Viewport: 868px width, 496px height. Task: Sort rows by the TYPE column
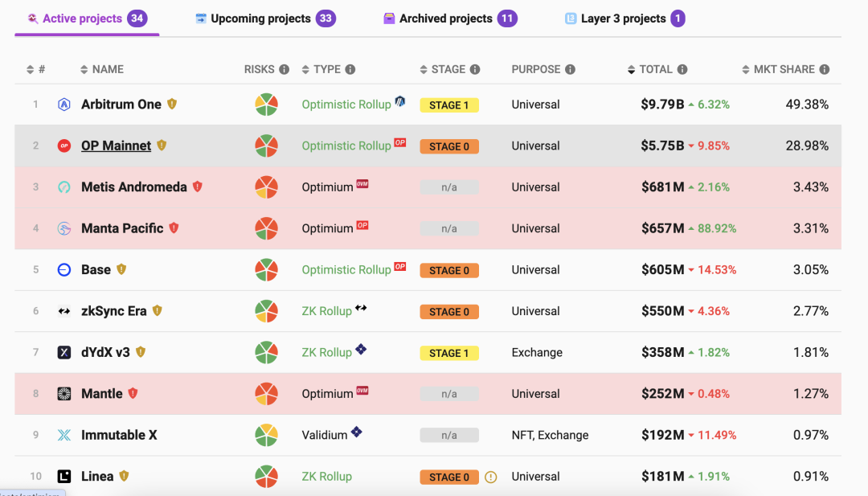pos(327,70)
